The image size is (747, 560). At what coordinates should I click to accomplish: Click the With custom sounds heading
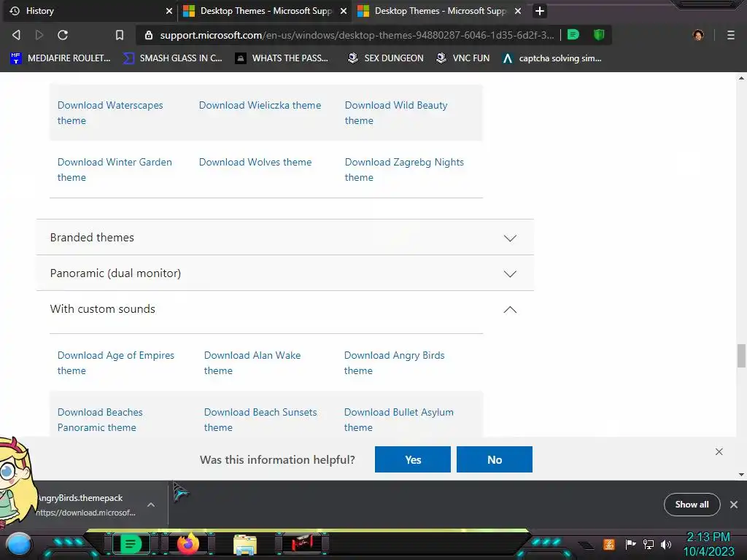(102, 308)
